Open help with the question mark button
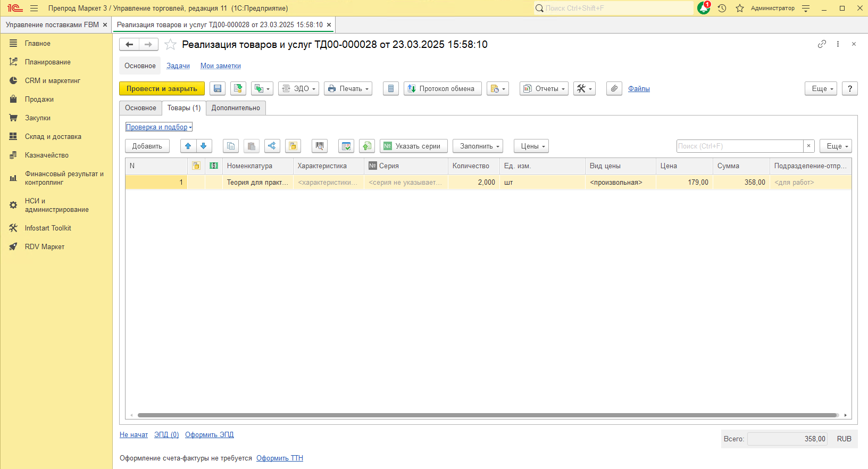Screen dimensions: 868x469 pos(850,88)
